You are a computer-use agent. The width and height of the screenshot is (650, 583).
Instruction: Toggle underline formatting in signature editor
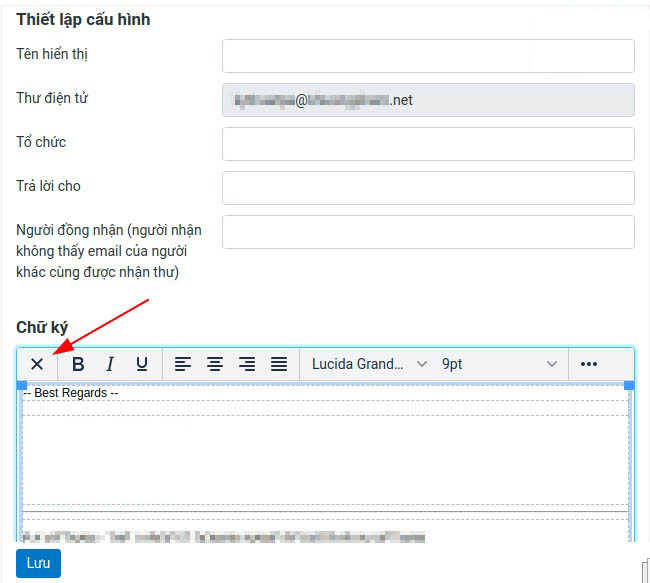pyautogui.click(x=142, y=364)
